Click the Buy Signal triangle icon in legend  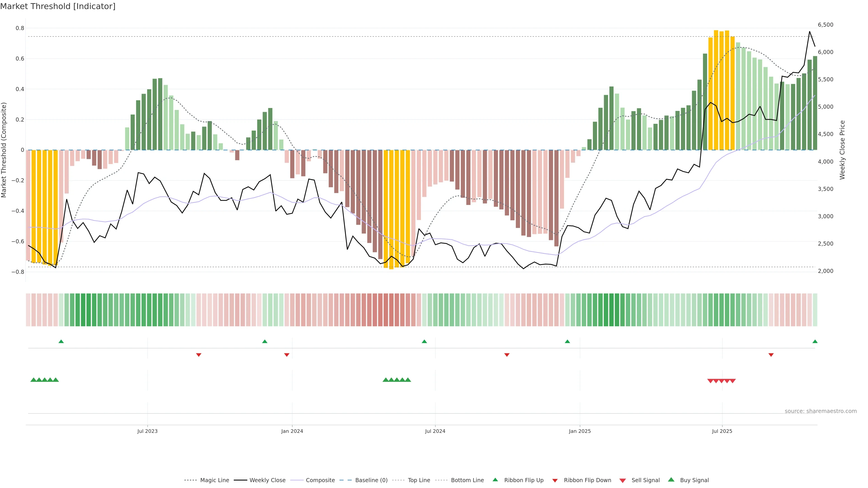(x=671, y=480)
